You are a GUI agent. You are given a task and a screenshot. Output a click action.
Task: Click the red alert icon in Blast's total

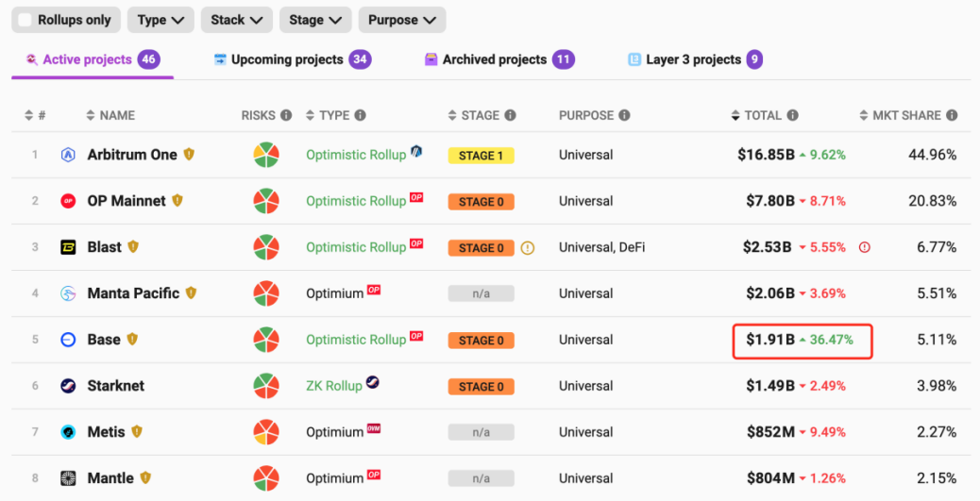865,247
